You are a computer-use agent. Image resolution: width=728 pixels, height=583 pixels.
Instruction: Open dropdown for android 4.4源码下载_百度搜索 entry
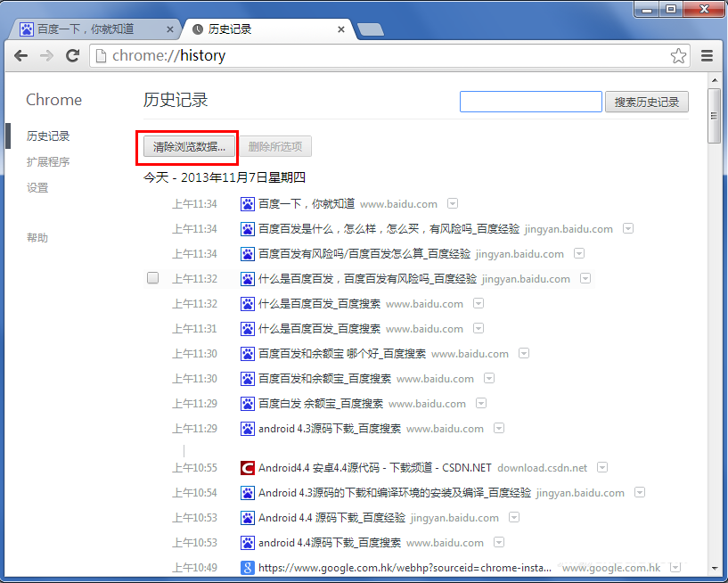point(499,543)
